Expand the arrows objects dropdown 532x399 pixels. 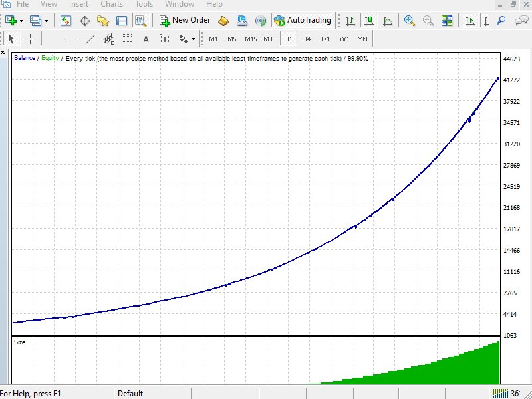(x=193, y=39)
